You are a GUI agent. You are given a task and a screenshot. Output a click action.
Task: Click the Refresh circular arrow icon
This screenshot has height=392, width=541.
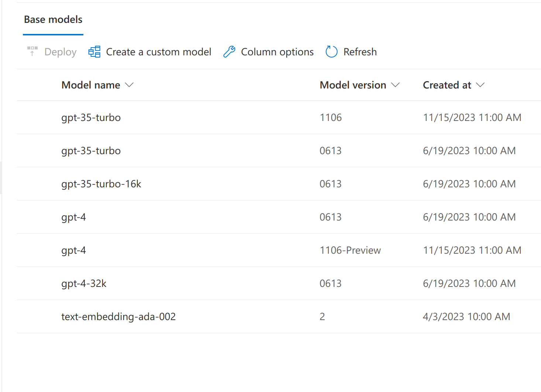pos(331,52)
